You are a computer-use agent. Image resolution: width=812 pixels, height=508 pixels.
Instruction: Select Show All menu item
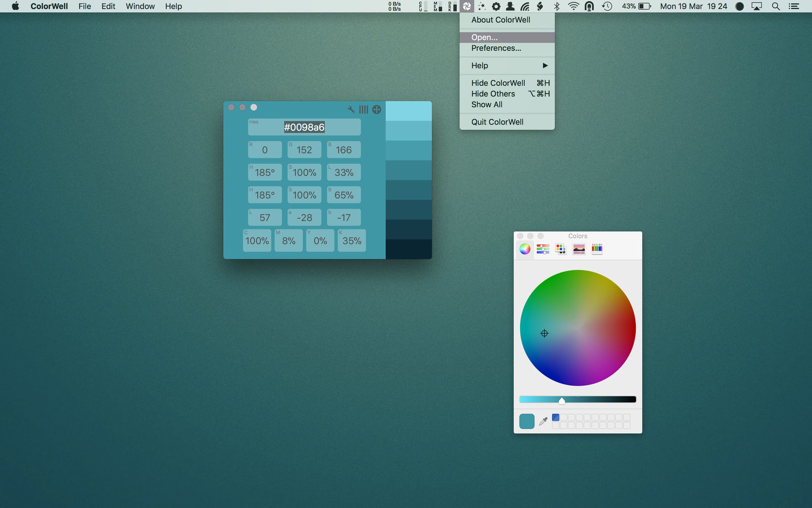(x=507, y=105)
